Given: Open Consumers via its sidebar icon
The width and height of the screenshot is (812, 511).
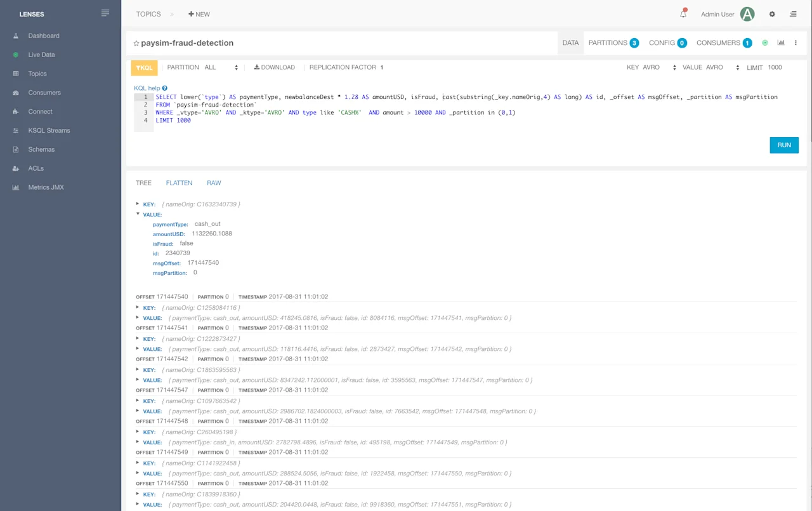Looking at the screenshot, I should tap(16, 93).
